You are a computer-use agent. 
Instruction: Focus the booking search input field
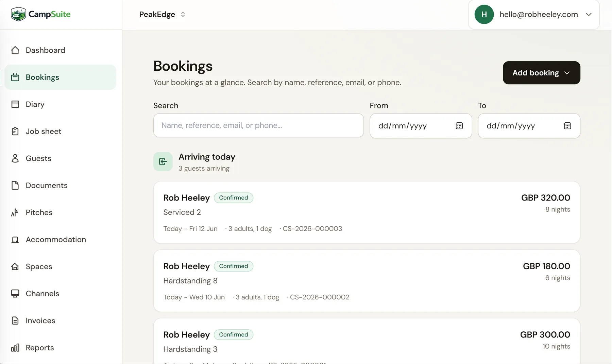[x=258, y=125]
